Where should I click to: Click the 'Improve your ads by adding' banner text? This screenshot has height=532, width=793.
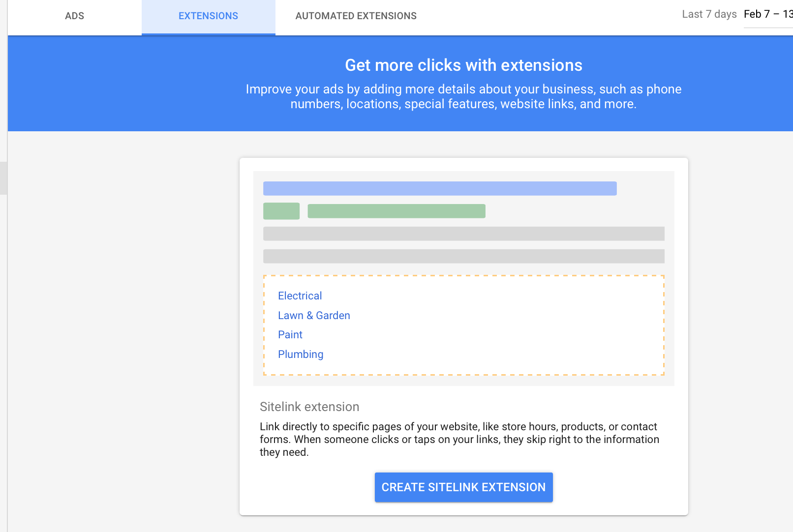click(x=463, y=96)
